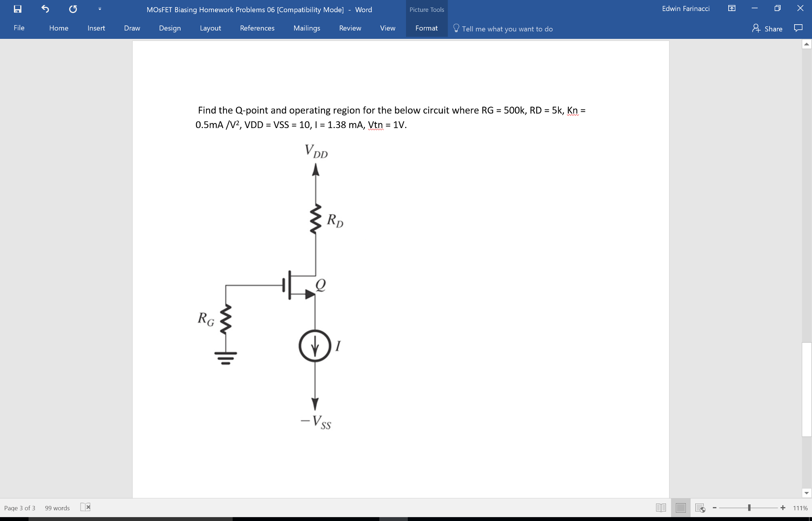Screen dimensions: 812x521
Task: Open the References ribbon tab
Action: pos(257,28)
